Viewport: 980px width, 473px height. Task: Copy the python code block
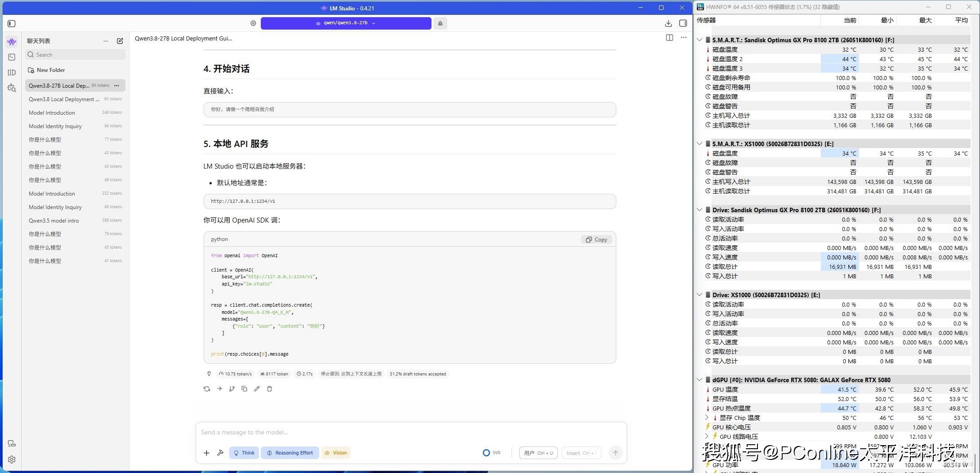(597, 240)
